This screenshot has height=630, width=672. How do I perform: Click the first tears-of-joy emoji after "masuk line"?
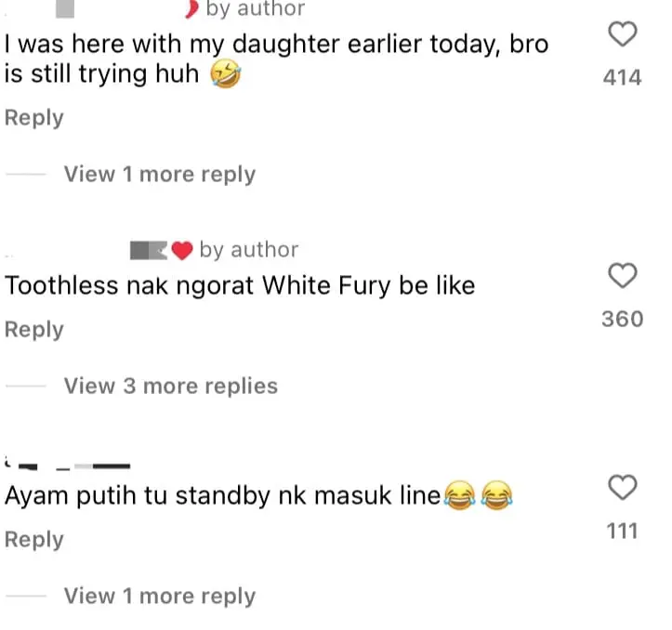click(x=460, y=495)
